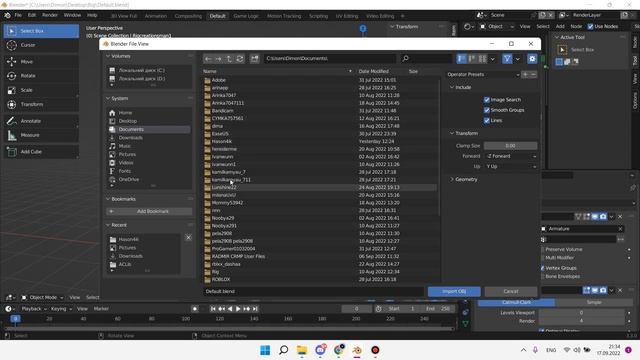Viewport: 640px width, 360px height.
Task: Open Documents system folder
Action: coord(149,129)
